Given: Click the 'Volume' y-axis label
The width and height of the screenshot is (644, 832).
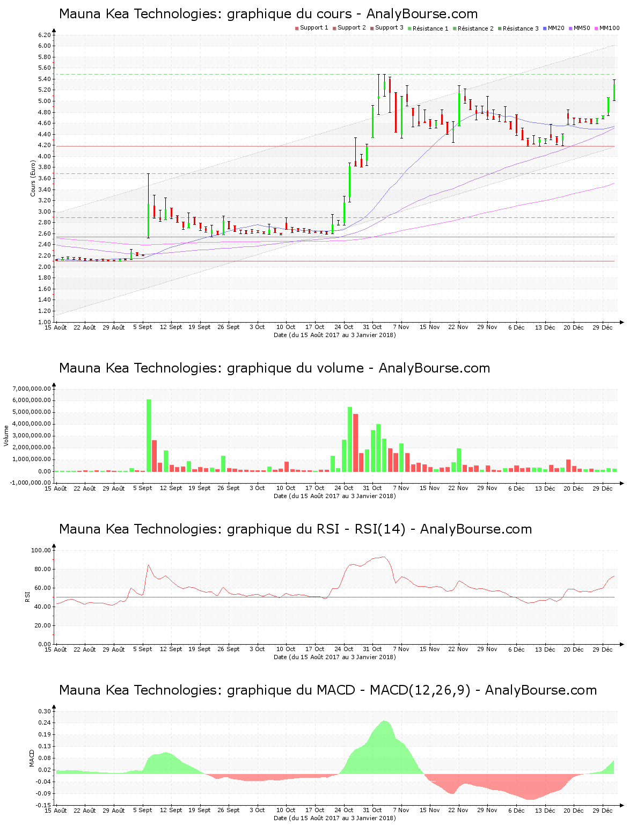Looking at the screenshot, I should click(6, 436).
